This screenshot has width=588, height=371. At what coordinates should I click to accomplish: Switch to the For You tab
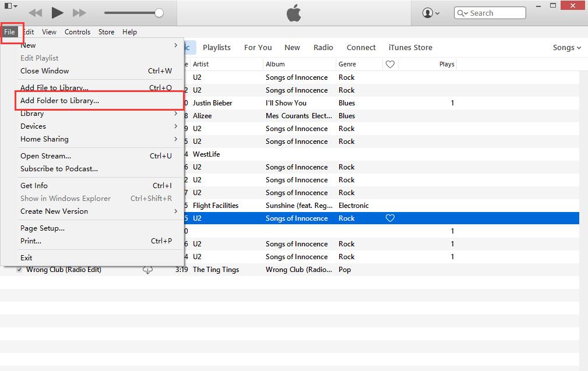pyautogui.click(x=258, y=48)
